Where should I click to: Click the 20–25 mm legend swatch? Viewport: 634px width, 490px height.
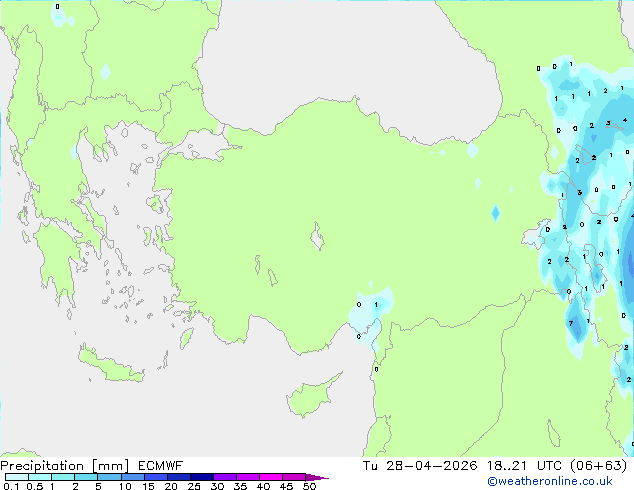point(178,477)
